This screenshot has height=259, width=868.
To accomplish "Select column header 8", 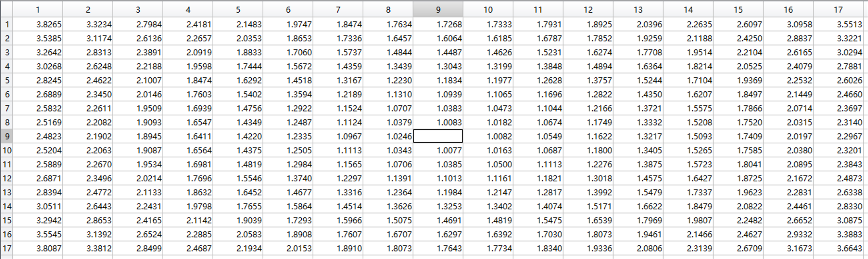I will pyautogui.click(x=388, y=10).
